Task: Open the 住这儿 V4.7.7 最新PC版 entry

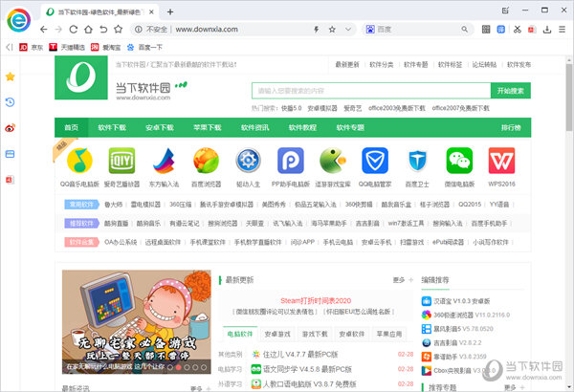Action: click(300, 355)
